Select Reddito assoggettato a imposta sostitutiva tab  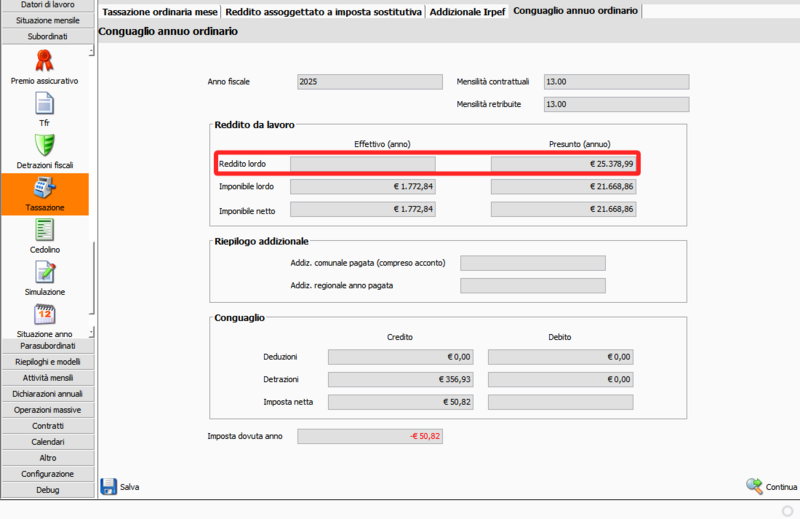[x=323, y=11]
